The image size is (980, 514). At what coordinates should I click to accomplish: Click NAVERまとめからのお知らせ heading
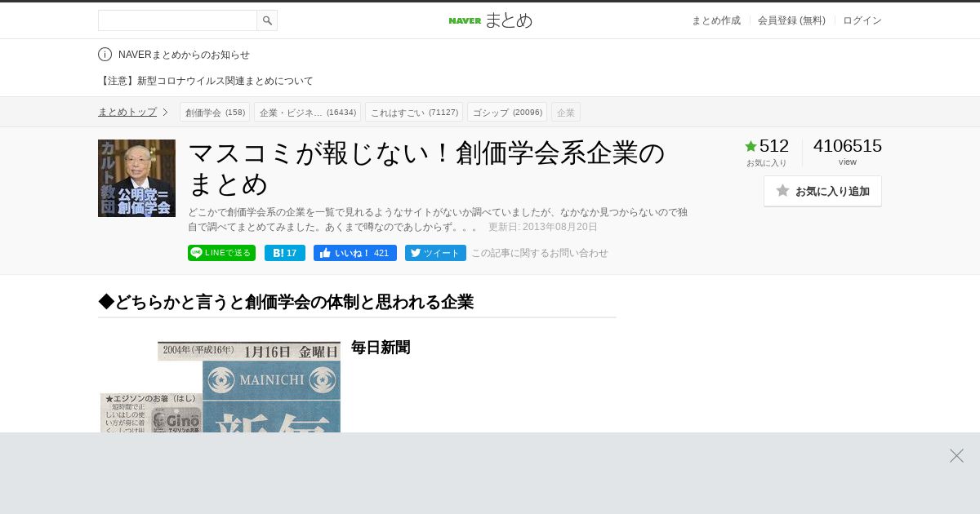pos(184,55)
